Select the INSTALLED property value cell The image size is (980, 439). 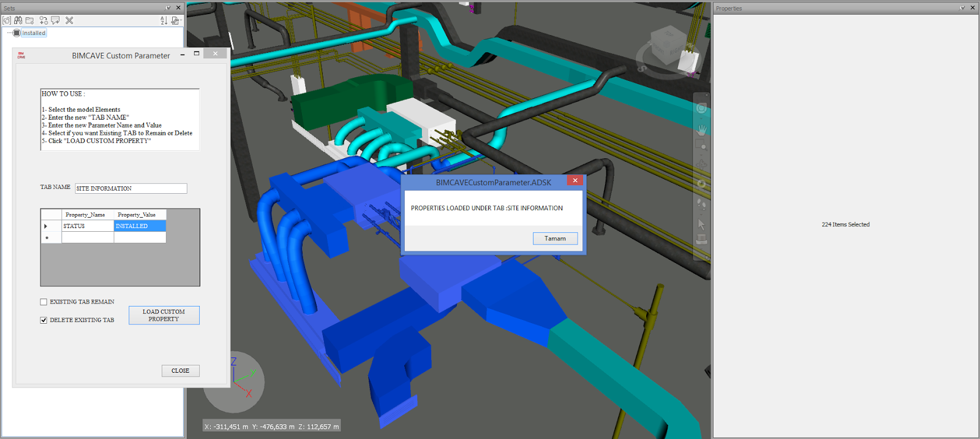coord(140,226)
